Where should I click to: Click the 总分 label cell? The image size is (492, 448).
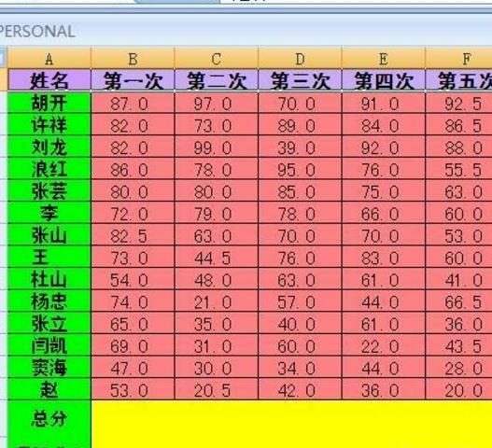pos(49,418)
